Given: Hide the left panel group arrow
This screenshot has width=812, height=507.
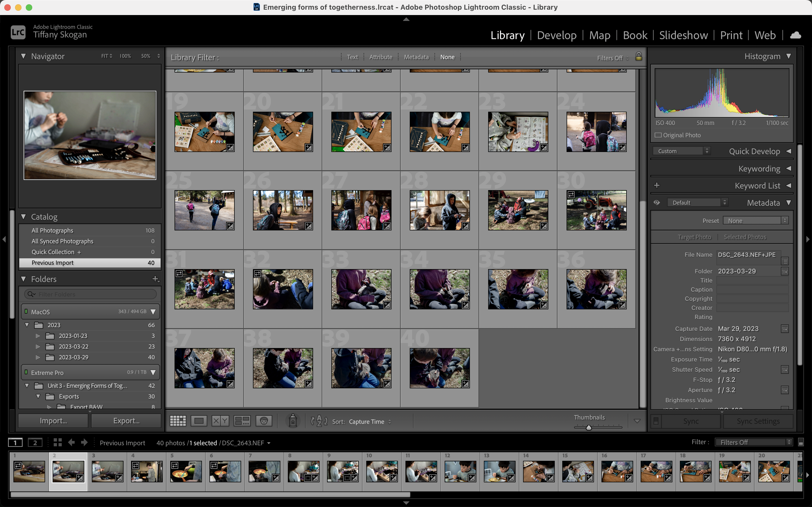Looking at the screenshot, I should pos(4,240).
